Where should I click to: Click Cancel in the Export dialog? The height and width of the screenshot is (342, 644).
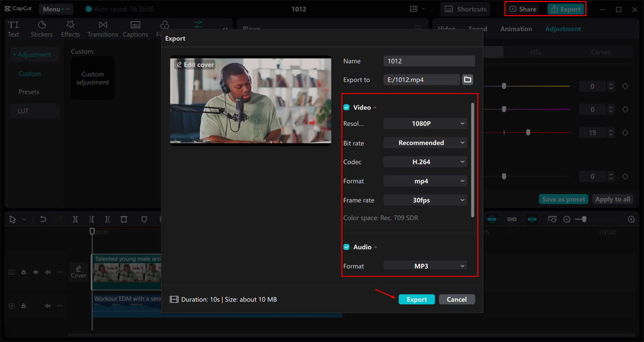pos(456,299)
